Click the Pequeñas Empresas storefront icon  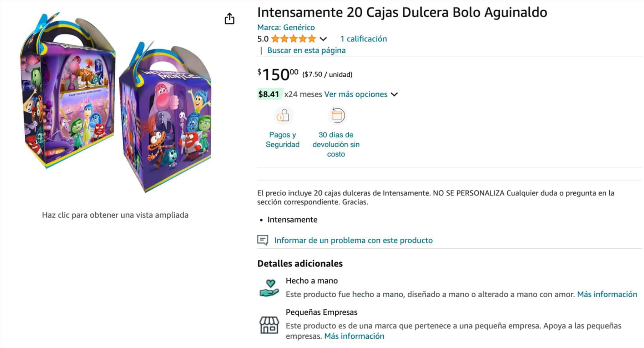[269, 325]
